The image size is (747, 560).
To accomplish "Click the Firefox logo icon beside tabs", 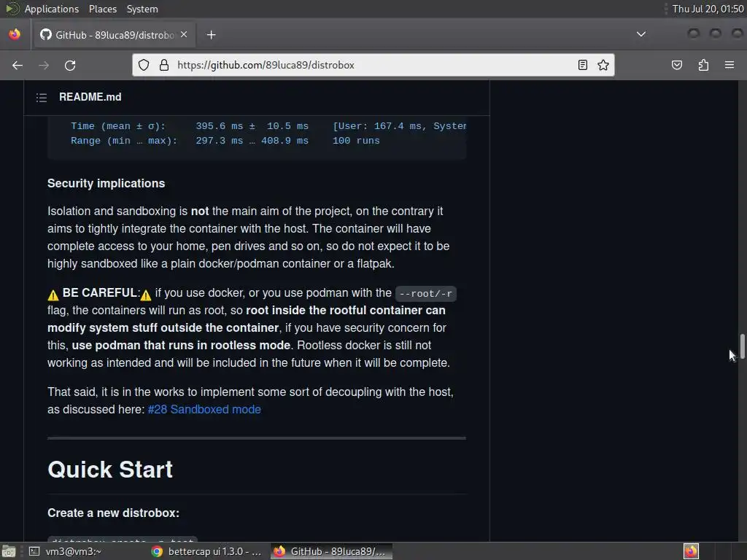I will pos(15,34).
